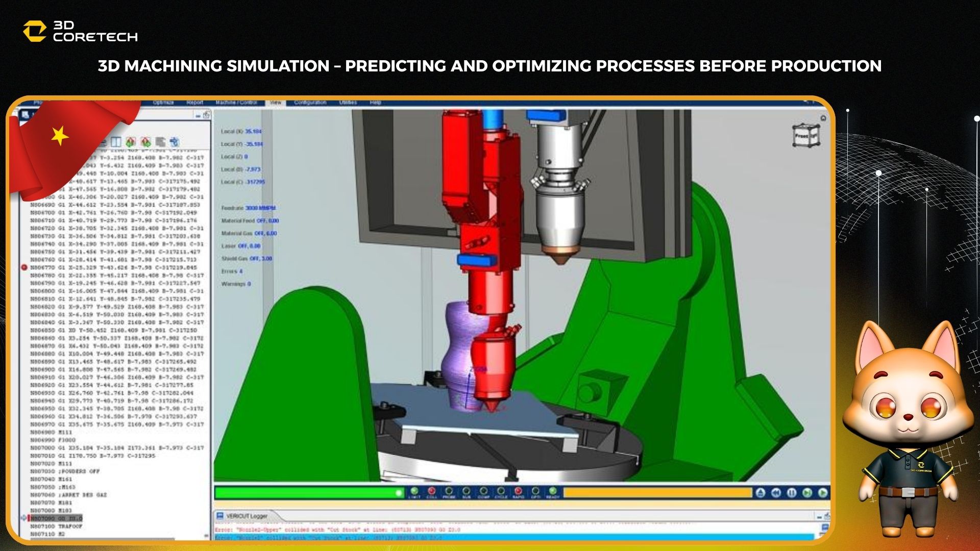Start simulation with the play button
This screenshot has width=980, height=551.
point(823,493)
